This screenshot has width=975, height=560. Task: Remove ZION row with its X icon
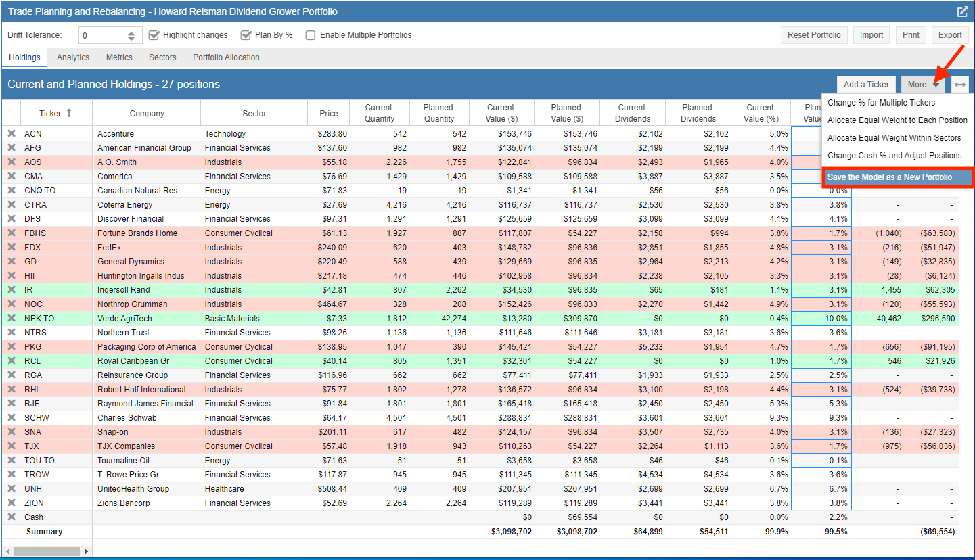(11, 503)
